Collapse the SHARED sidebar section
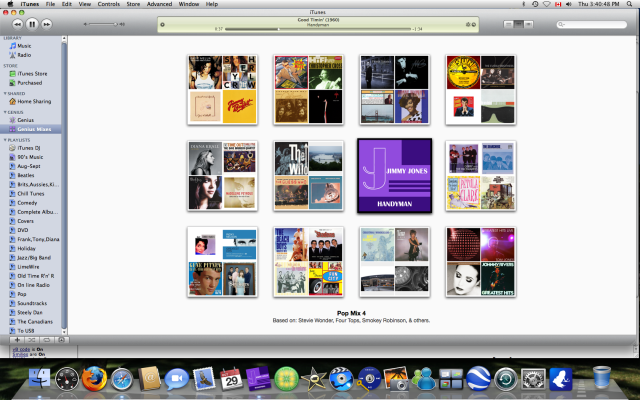The image size is (640, 400). click(x=5, y=93)
